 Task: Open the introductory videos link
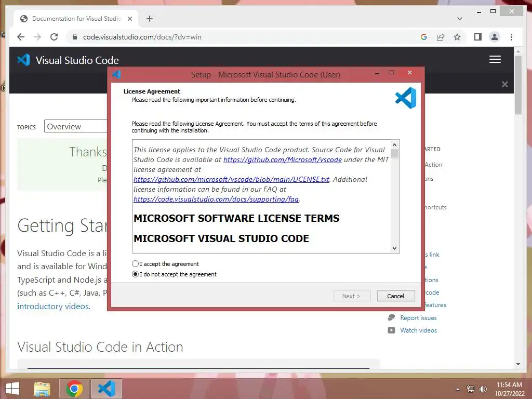[54, 306]
